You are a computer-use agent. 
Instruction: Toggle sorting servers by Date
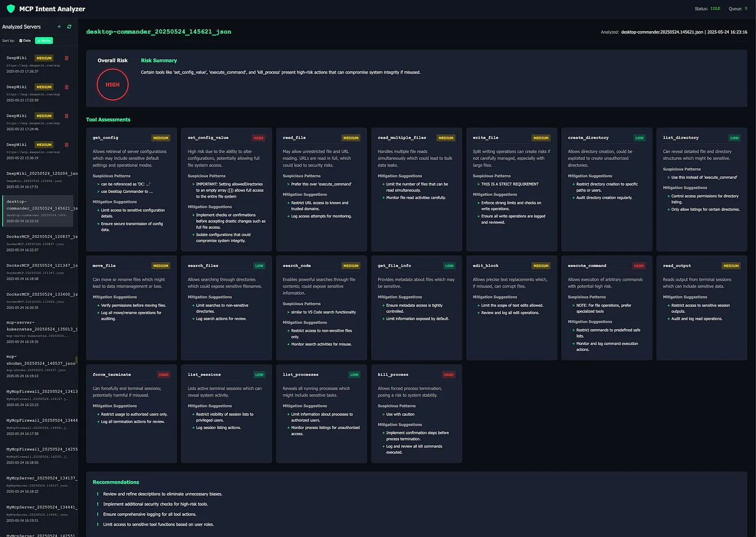point(24,40)
